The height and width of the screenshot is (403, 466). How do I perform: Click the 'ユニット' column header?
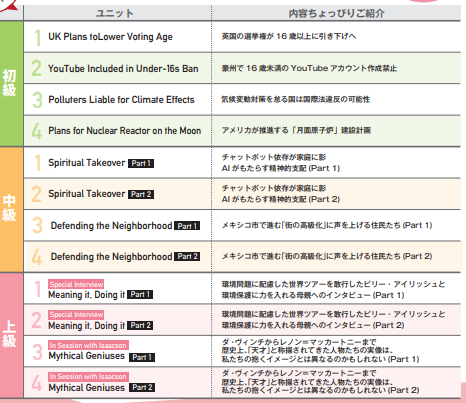pos(115,13)
